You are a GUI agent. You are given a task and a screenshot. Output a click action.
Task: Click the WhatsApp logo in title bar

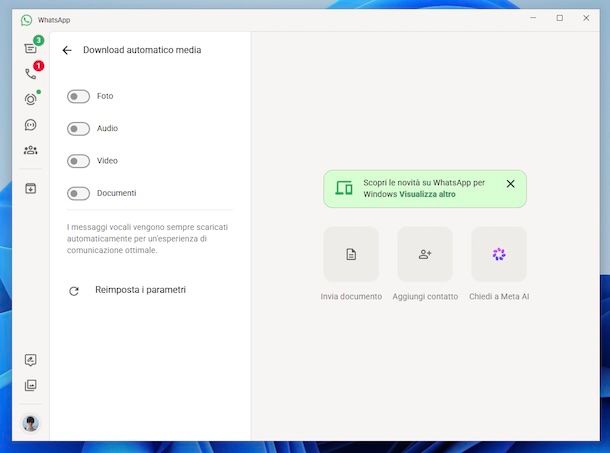(x=26, y=20)
